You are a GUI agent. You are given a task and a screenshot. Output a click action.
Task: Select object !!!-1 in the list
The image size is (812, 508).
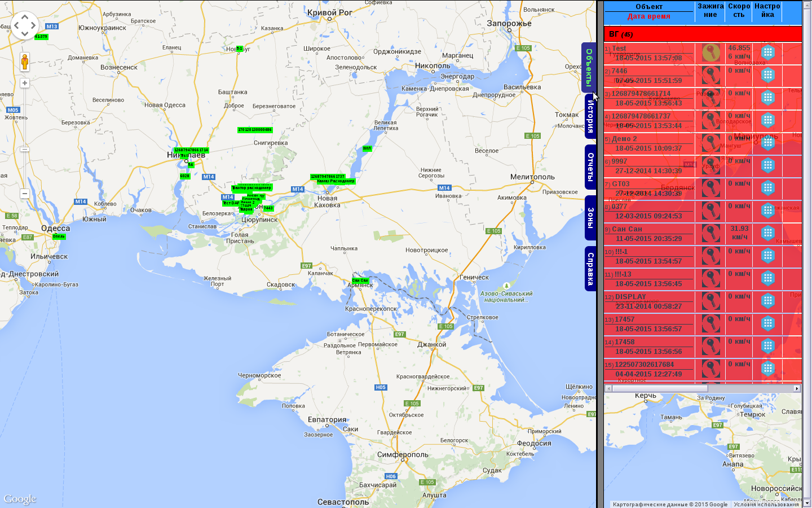coord(621,252)
